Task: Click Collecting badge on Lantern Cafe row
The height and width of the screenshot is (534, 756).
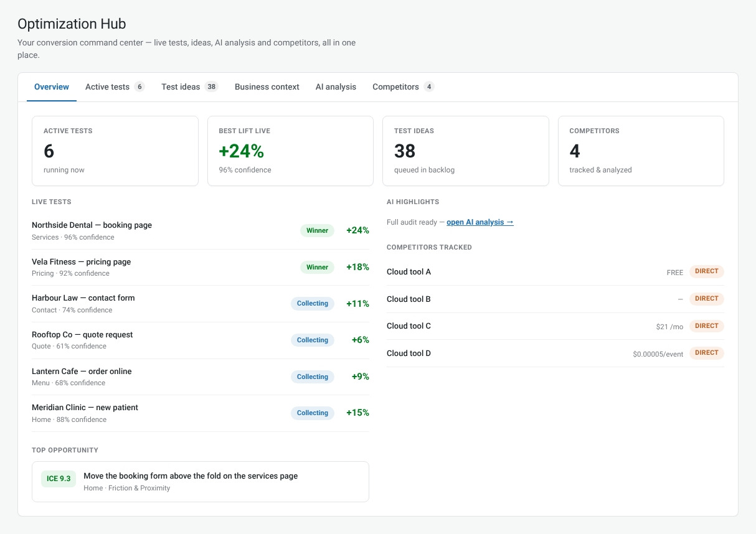Action: pyautogui.click(x=313, y=377)
